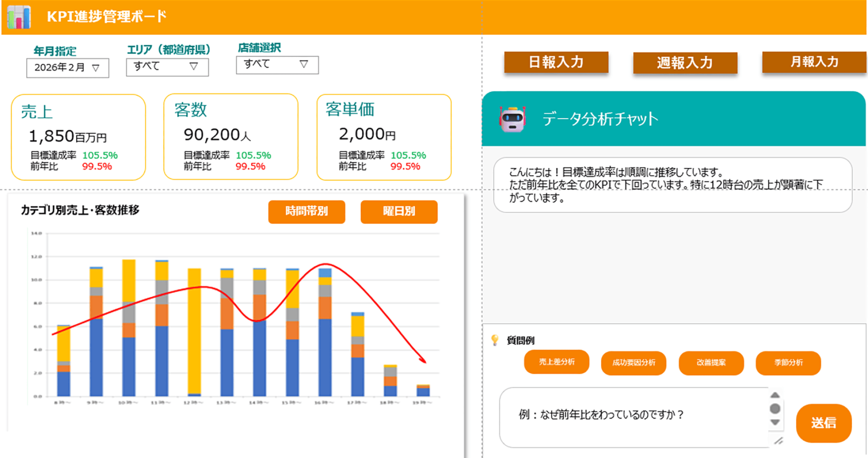Expand the エリア（都道府県） dropdown

167,67
